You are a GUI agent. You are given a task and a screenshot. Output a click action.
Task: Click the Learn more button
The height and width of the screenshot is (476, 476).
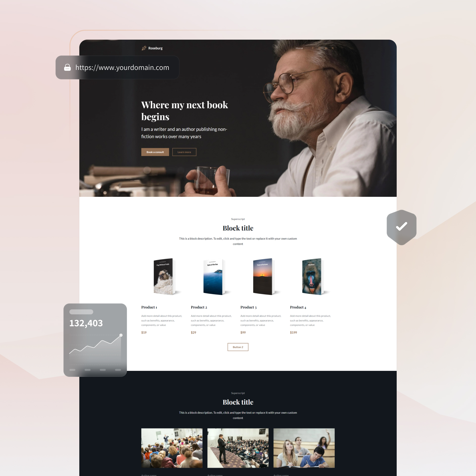coord(184,152)
